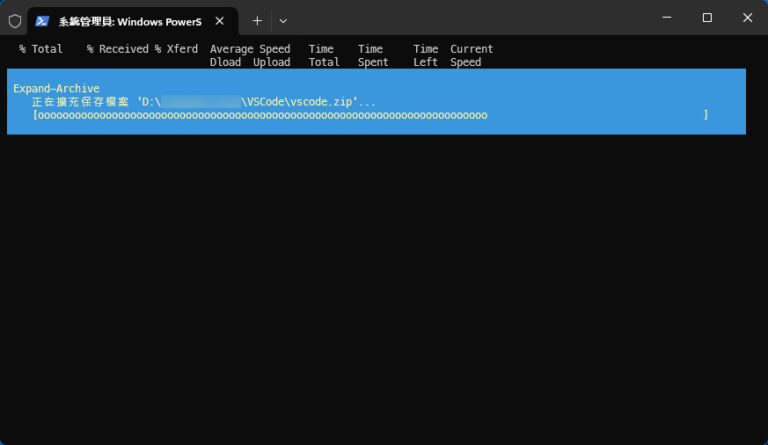The width and height of the screenshot is (768, 445).
Task: Click the 'Average Speed' header text
Action: (x=250, y=49)
